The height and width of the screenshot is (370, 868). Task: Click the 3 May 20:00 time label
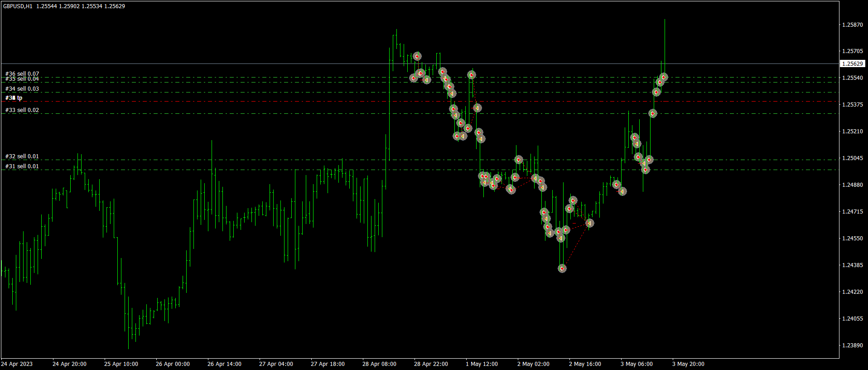point(688,364)
